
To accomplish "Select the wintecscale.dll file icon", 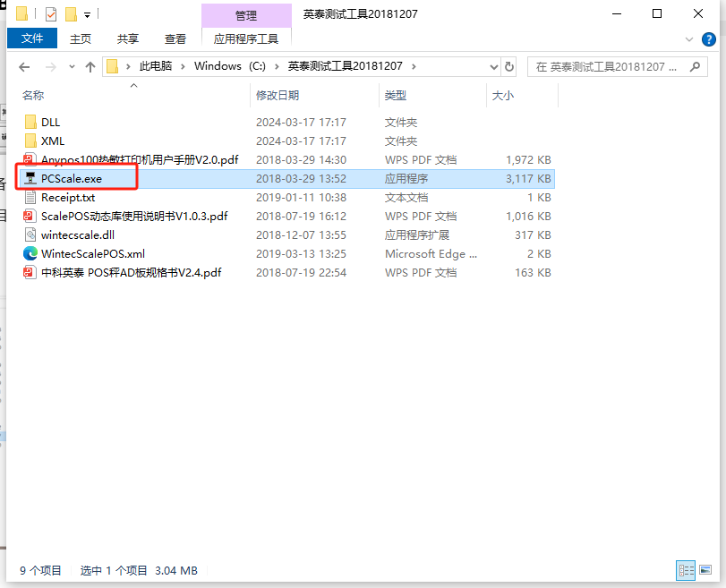I will tap(30, 234).
